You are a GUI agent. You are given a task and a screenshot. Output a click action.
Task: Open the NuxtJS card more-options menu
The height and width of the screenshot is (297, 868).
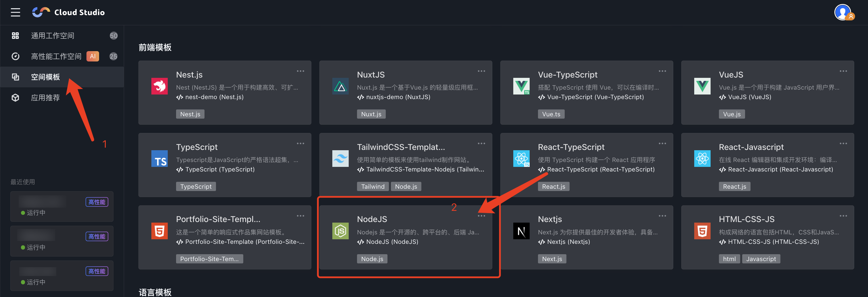(481, 71)
